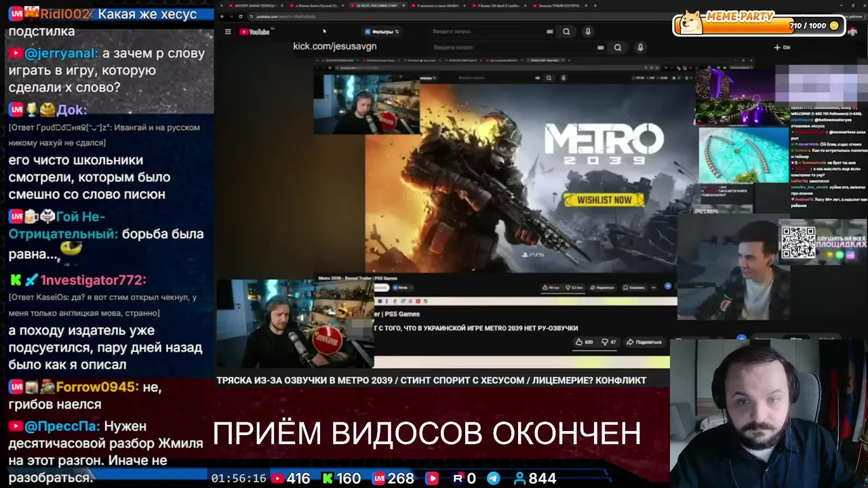The image size is (868, 488).
Task: Click the bottom-left streamer webcam with the red sign
Action: click(x=294, y=325)
